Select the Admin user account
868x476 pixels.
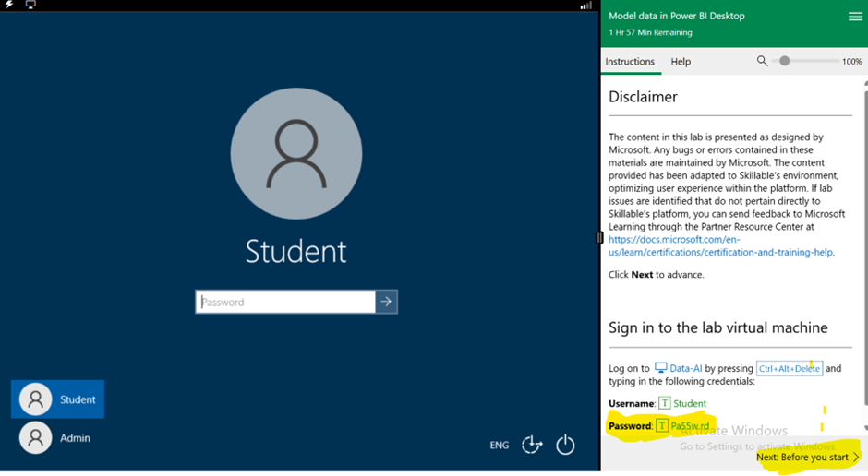click(x=57, y=438)
